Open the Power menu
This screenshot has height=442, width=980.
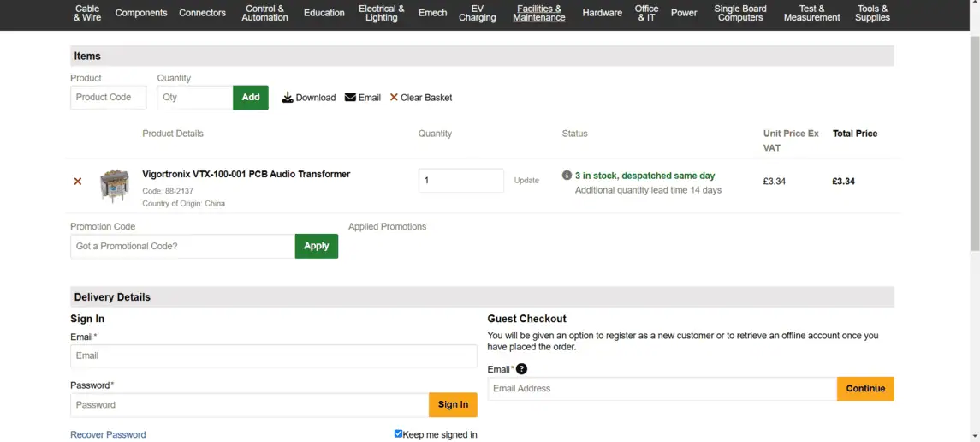pos(684,13)
